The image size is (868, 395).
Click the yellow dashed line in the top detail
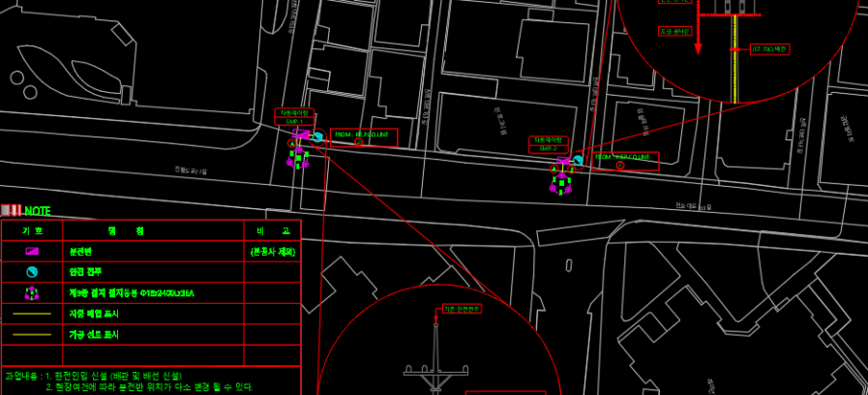point(736,73)
